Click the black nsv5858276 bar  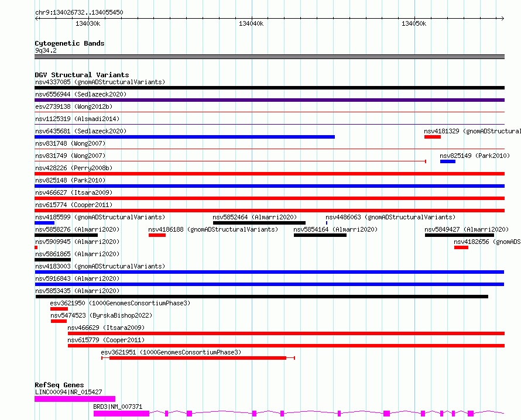(x=66, y=235)
